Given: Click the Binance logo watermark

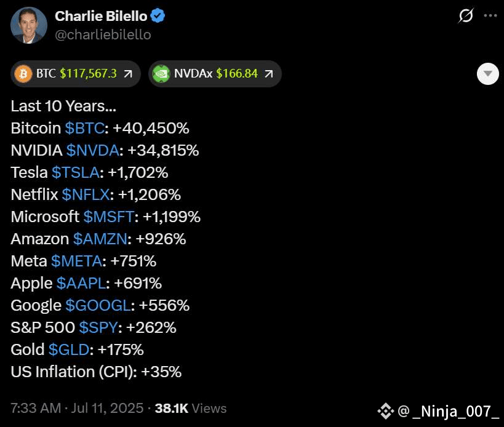Looking at the screenshot, I should 385,411.
